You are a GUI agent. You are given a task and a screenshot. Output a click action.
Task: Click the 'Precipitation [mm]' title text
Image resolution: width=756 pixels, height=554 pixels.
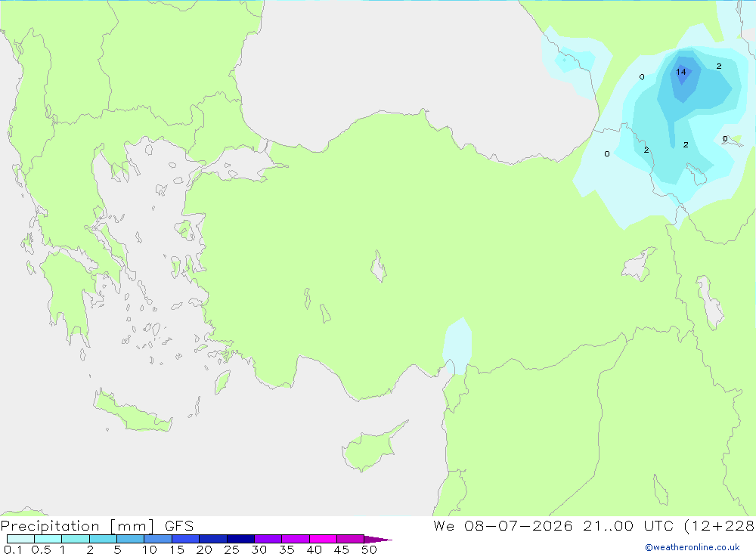[x=77, y=526]
